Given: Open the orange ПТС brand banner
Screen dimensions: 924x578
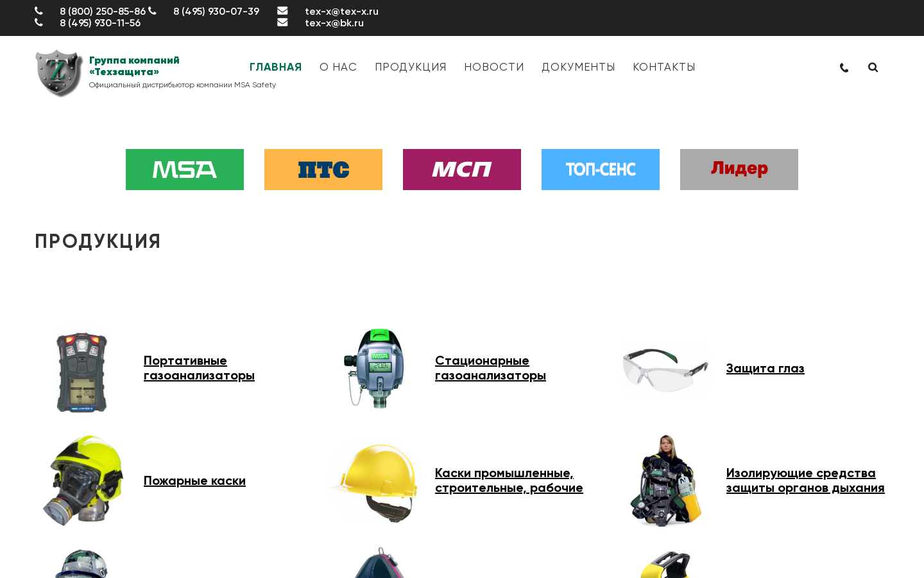Looking at the screenshot, I should (323, 170).
